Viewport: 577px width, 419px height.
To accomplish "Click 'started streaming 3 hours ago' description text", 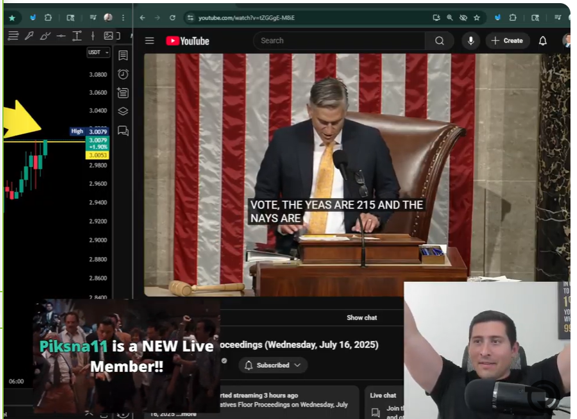I will pyautogui.click(x=259, y=395).
